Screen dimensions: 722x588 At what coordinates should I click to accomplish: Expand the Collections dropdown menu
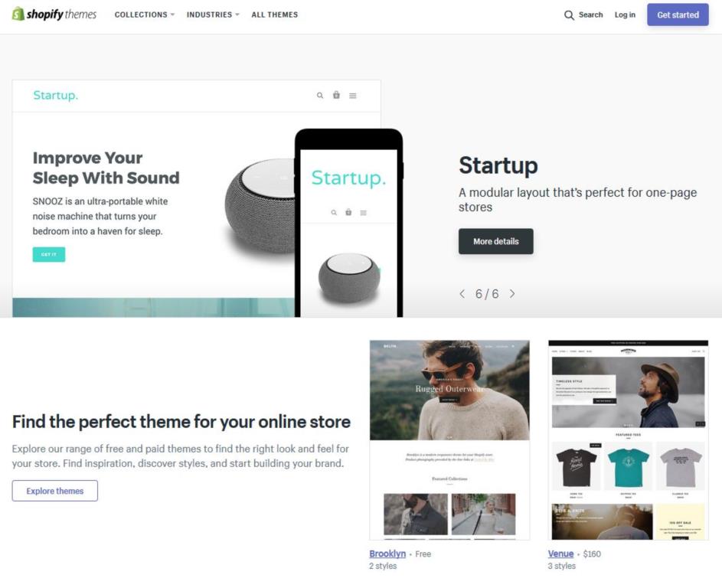145,15
